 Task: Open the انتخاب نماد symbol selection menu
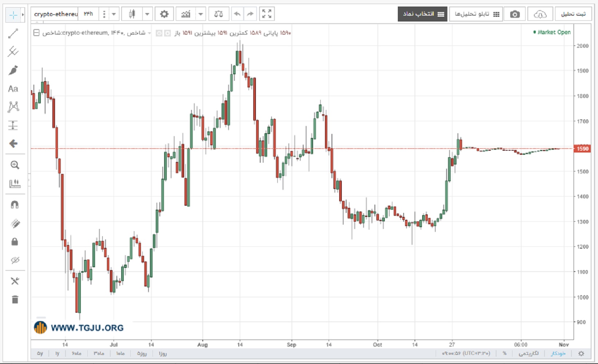coord(423,14)
